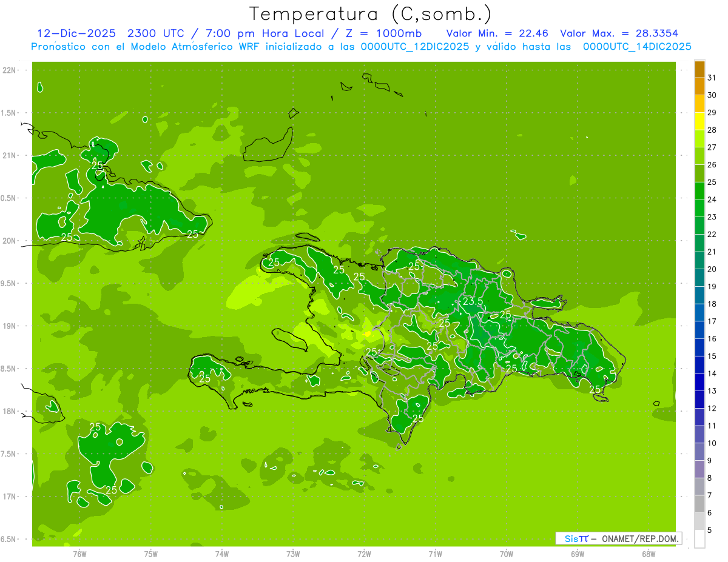Click "7:00 pm Hora Local" text

tap(266, 33)
